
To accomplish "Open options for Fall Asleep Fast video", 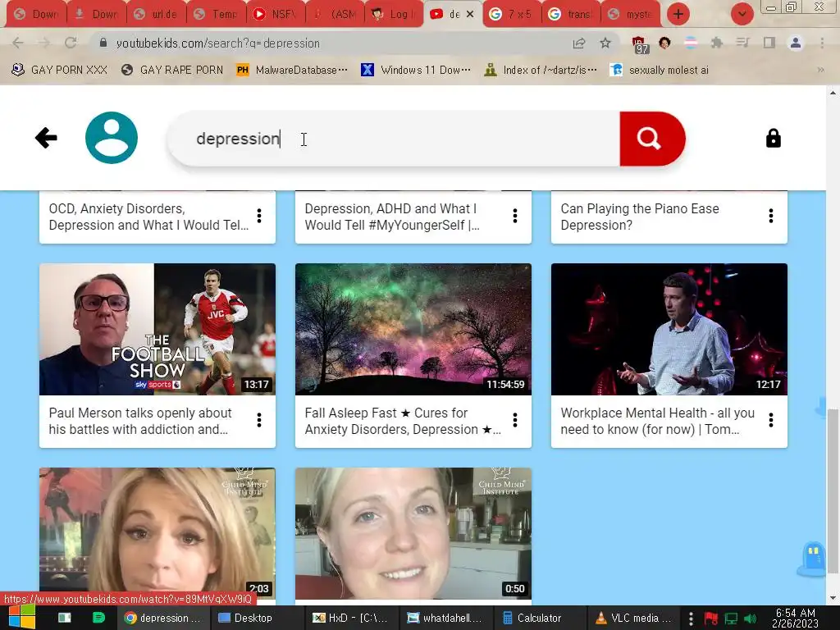I will coord(515,421).
